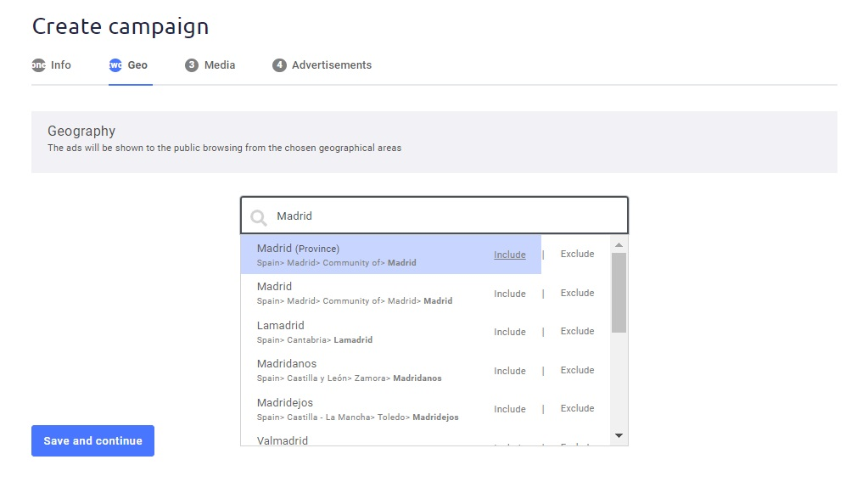This screenshot has width=868, height=493.
Task: Include Madrid city under Community of Madrid
Action: click(510, 294)
